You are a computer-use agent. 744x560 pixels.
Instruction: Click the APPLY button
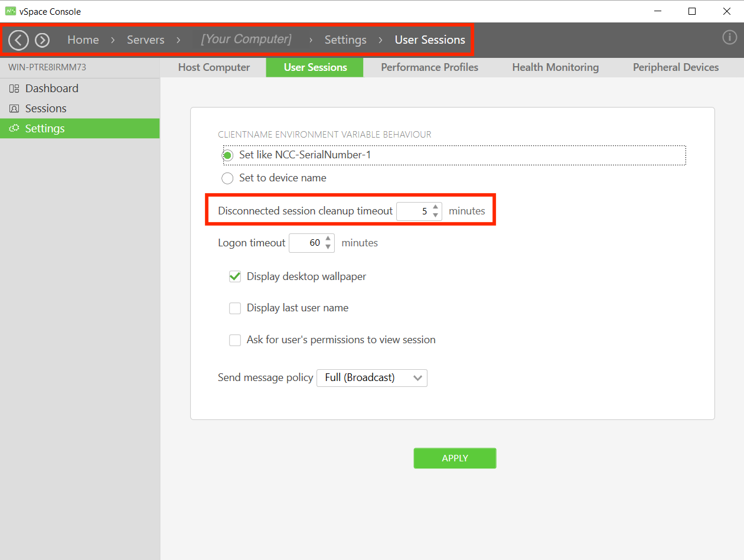pyautogui.click(x=455, y=458)
